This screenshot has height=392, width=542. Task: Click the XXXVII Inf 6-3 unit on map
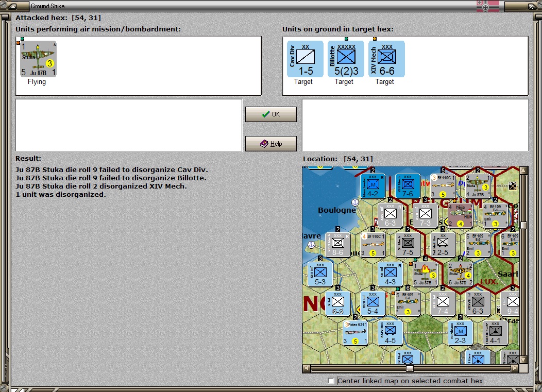478,303
